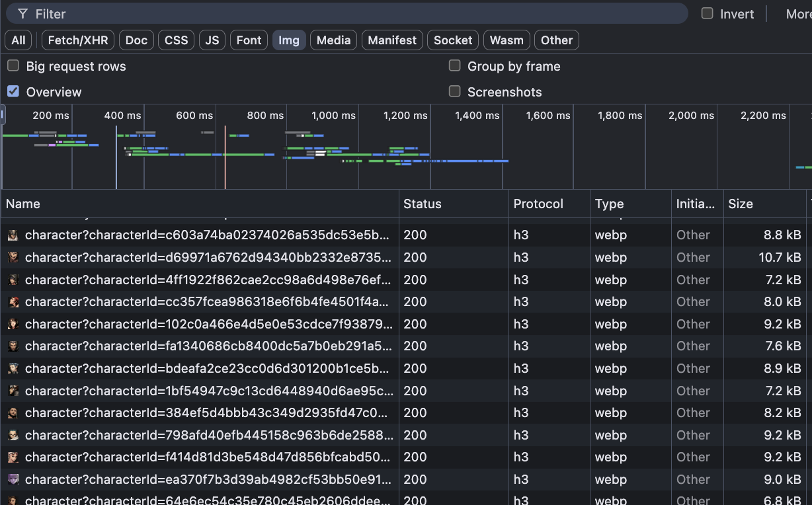Enable the Invert filter checkbox

tap(708, 13)
